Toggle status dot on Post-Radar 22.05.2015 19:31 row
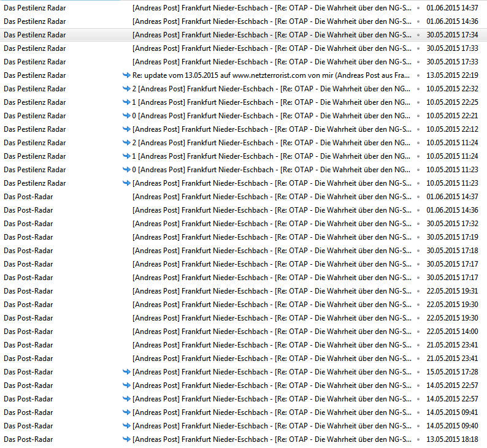The image size is (487, 448). pos(418,291)
